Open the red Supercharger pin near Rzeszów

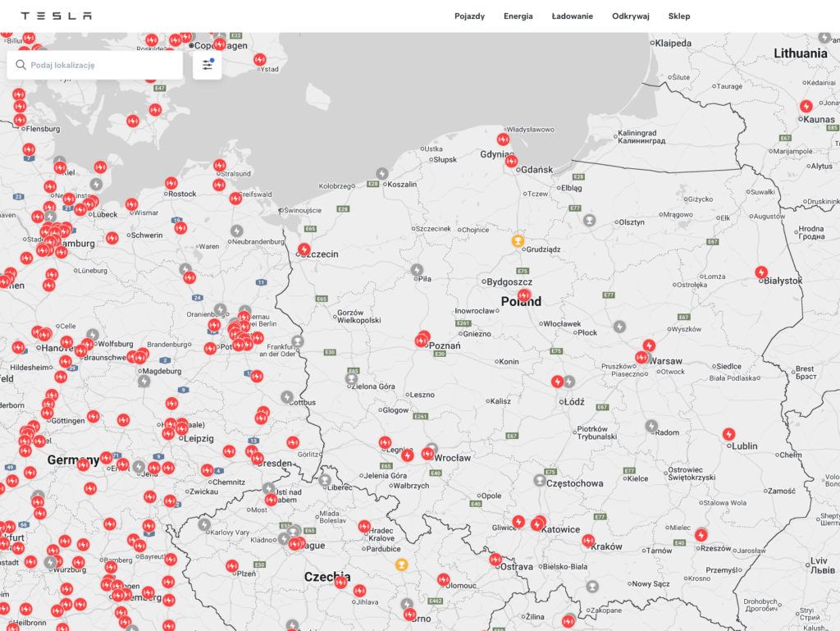(x=701, y=535)
